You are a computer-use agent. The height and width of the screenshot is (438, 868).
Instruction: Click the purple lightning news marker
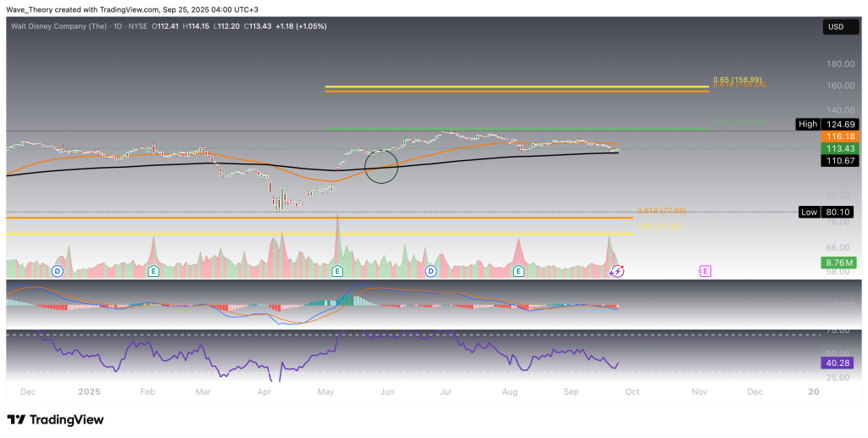click(x=617, y=271)
